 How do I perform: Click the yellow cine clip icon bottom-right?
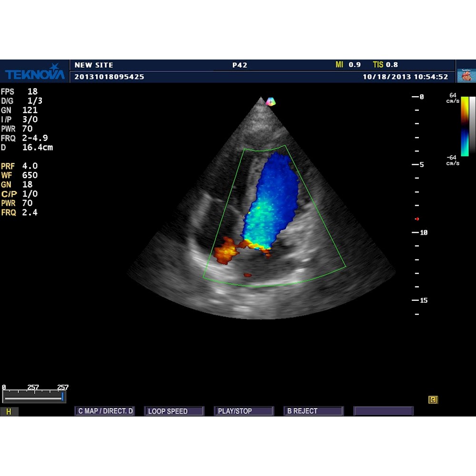pyautogui.click(x=432, y=400)
